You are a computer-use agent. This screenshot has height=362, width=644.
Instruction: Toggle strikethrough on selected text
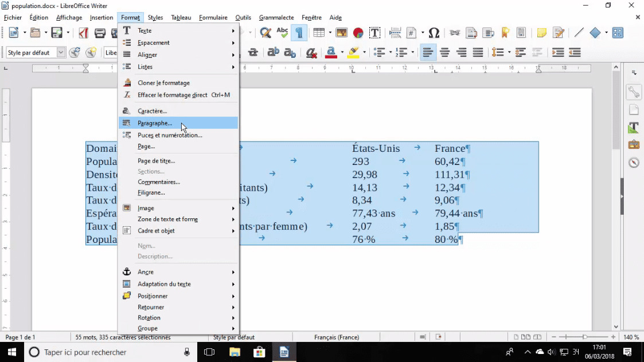tap(253, 53)
